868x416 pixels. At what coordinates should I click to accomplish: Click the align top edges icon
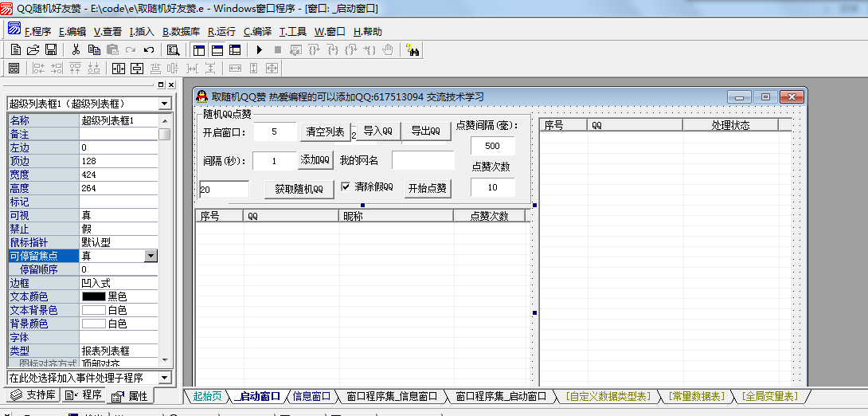[76, 68]
